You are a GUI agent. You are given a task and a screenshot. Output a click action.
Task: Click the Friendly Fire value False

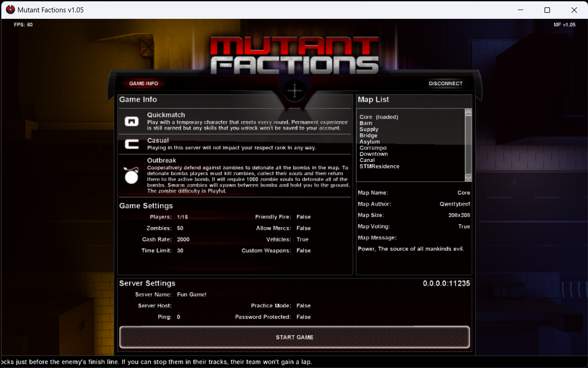[x=303, y=217]
